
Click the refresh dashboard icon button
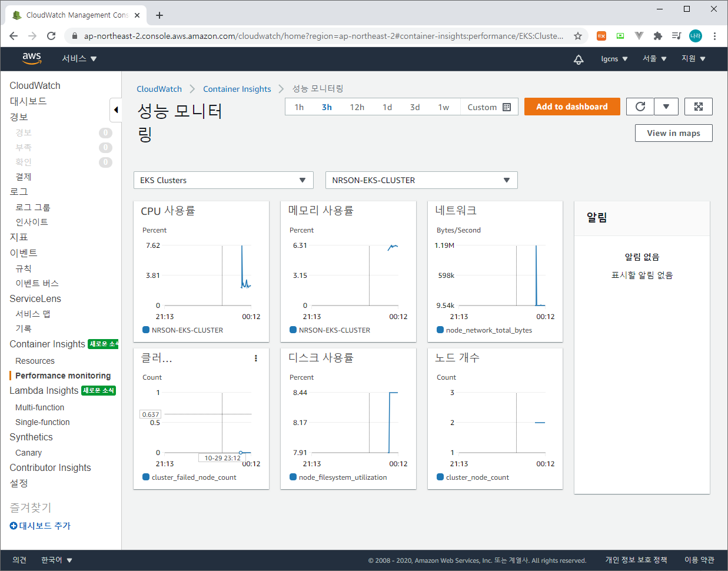pyautogui.click(x=640, y=107)
